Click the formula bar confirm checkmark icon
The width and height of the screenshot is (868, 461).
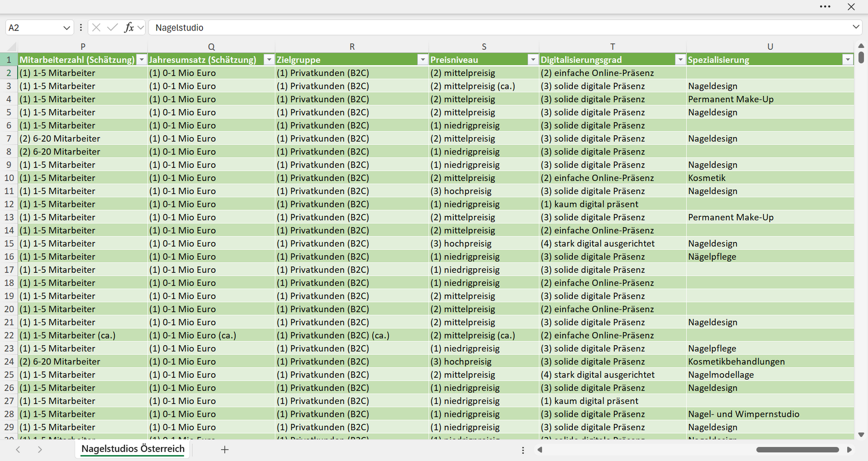tap(112, 28)
